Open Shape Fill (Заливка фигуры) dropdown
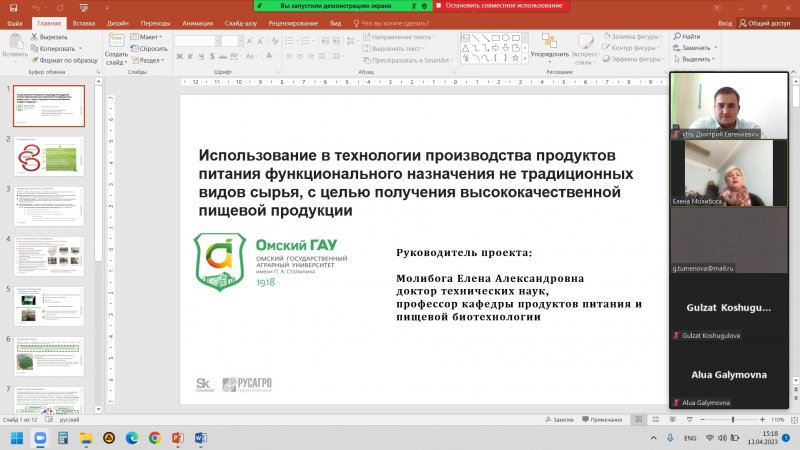 click(x=633, y=36)
